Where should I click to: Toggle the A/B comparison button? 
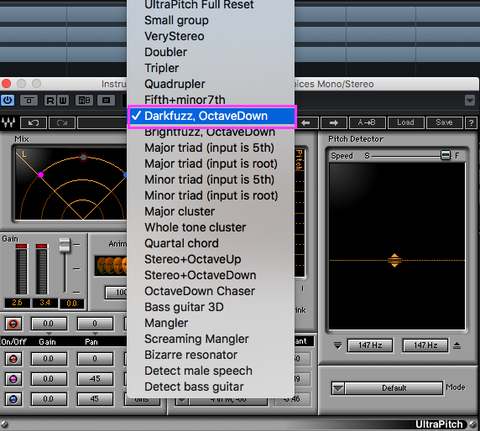click(84, 100)
